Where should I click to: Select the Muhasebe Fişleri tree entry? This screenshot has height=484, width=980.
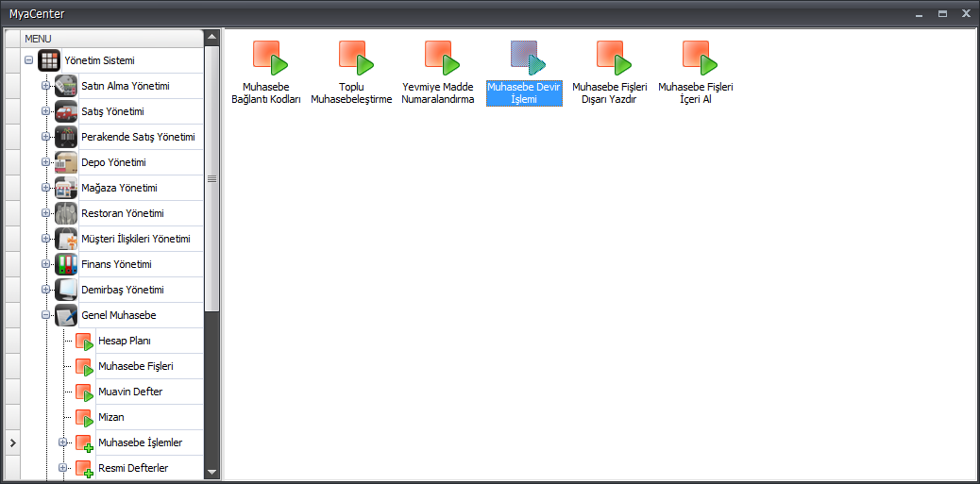click(136, 367)
